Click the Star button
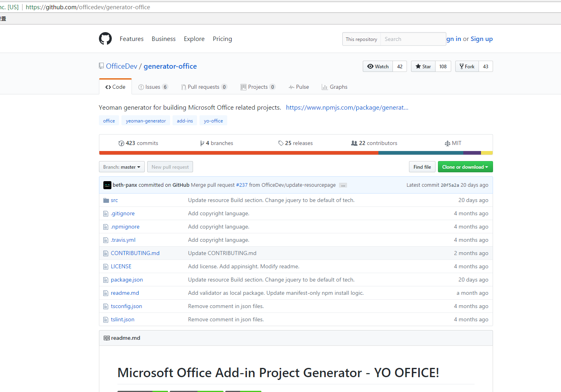 click(423, 66)
